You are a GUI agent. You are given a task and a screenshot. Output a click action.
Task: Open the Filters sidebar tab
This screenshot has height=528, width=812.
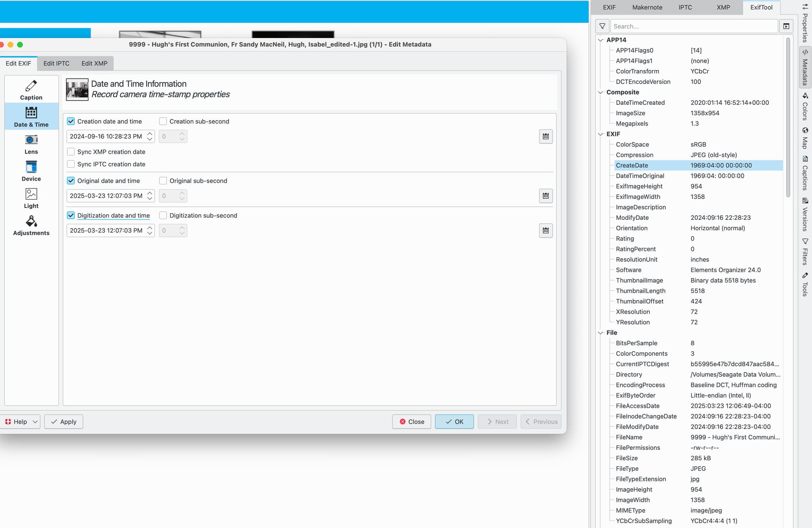pyautogui.click(x=805, y=252)
